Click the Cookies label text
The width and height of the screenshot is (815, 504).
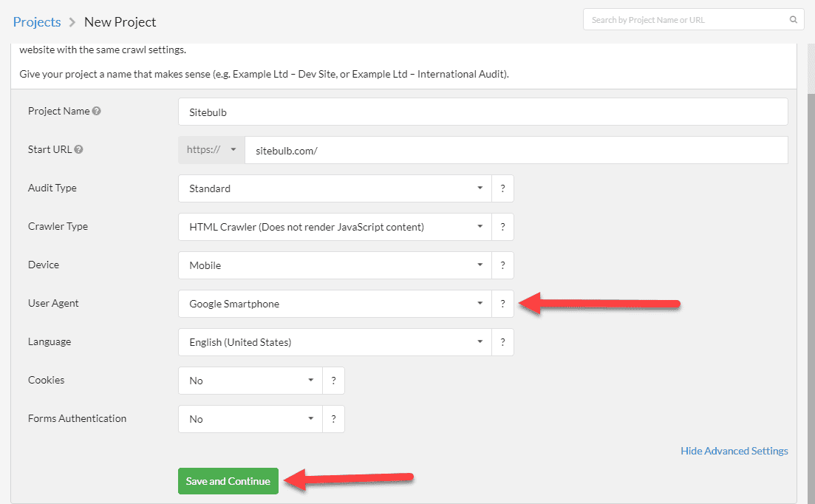47,381
